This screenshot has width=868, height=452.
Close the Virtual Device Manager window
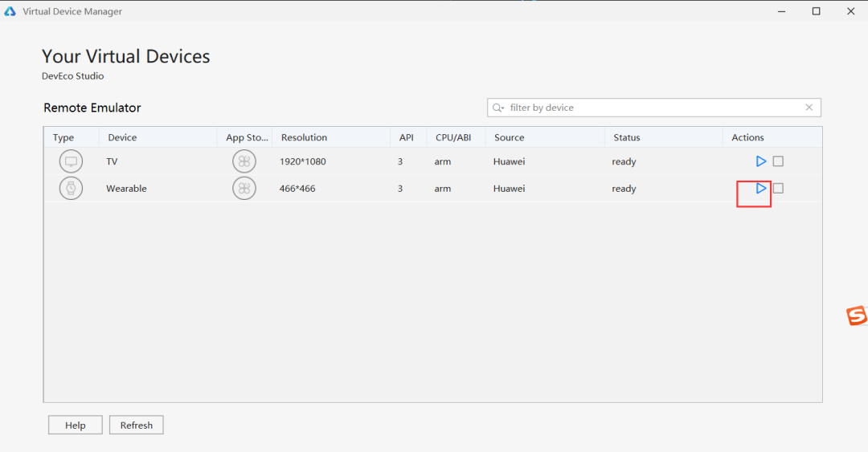click(851, 11)
